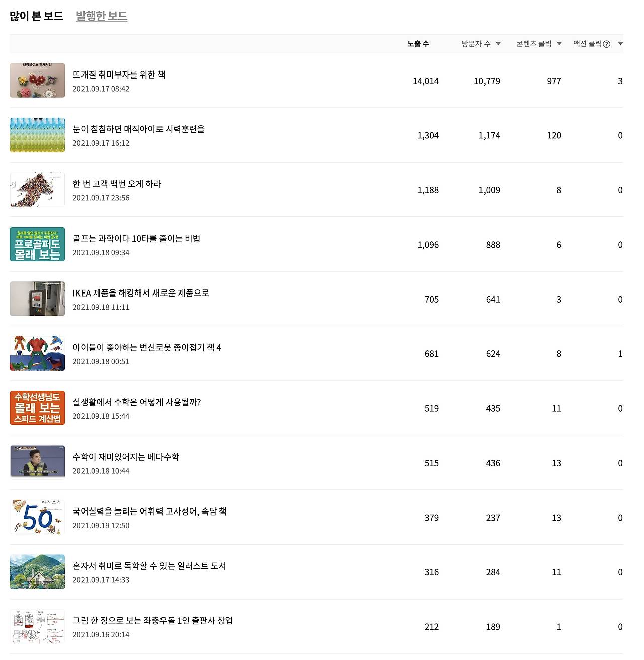Open 실생활에서 수학은 어떻게 사용될까?
644x660 pixels.
coord(137,402)
